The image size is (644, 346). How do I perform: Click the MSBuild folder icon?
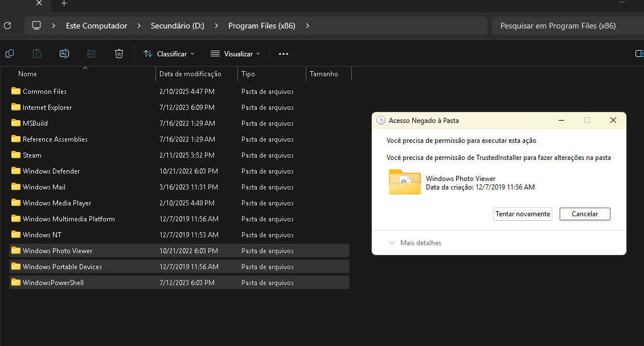[16, 123]
